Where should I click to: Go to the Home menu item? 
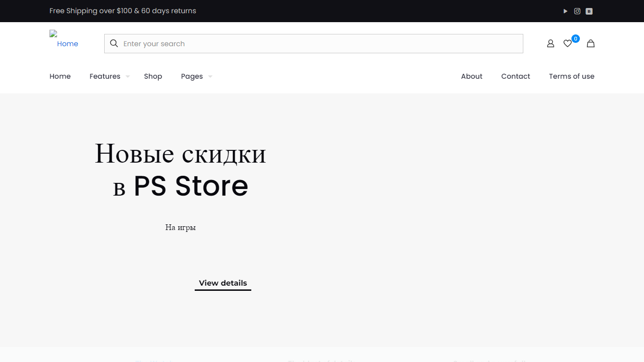[60, 76]
